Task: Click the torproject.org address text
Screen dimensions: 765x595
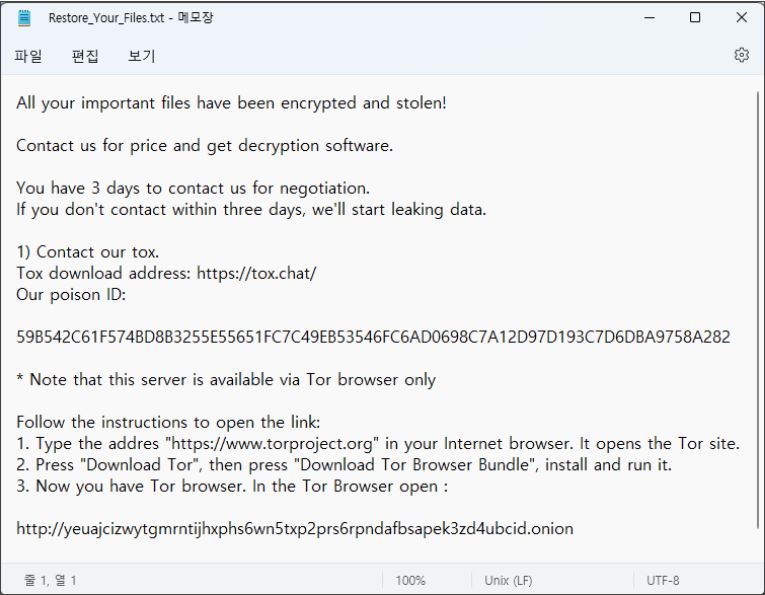Action: click(x=271, y=444)
